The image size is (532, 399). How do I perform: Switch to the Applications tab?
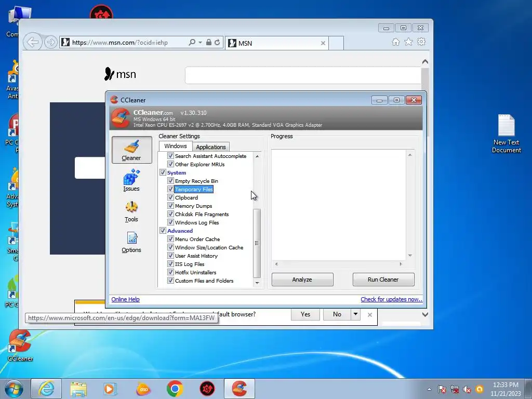pyautogui.click(x=211, y=147)
